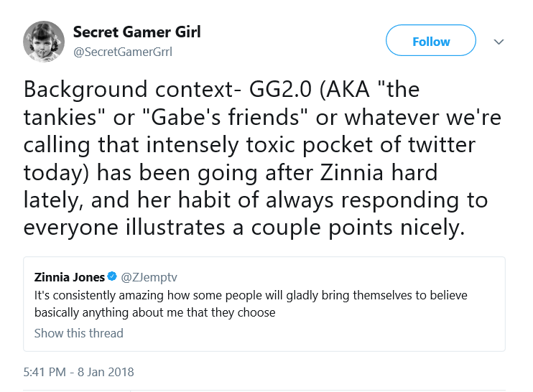Image resolution: width=533 pixels, height=392 pixels.
Task: Open the Secret Gamer Girl display name
Action: [137, 32]
